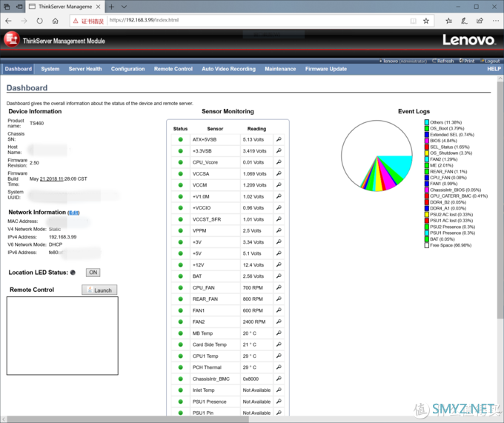Open details magnifier for +3.3VSB sensor
The image size is (504, 423).
coord(279,150)
